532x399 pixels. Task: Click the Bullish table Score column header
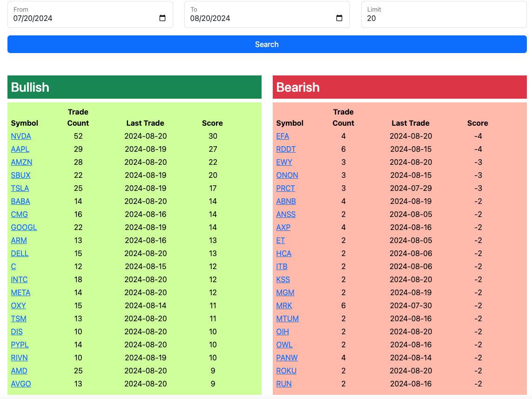[212, 123]
